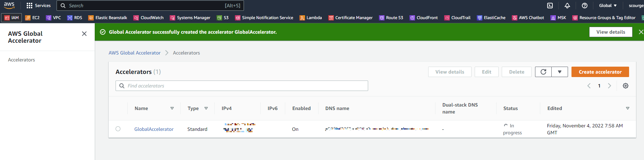Sort by Type column arrow
Viewport: 644px width, 160px height.
tap(206, 108)
